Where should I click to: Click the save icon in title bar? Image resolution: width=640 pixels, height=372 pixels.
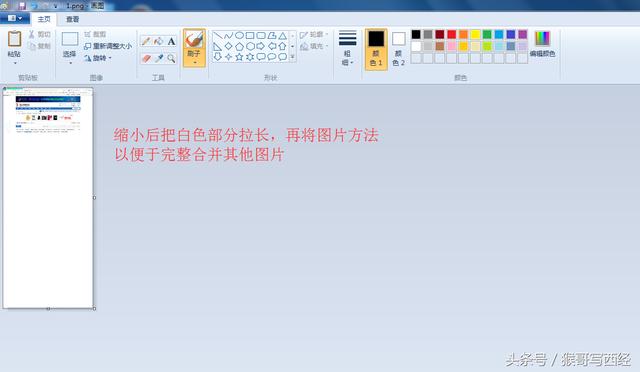click(x=21, y=6)
